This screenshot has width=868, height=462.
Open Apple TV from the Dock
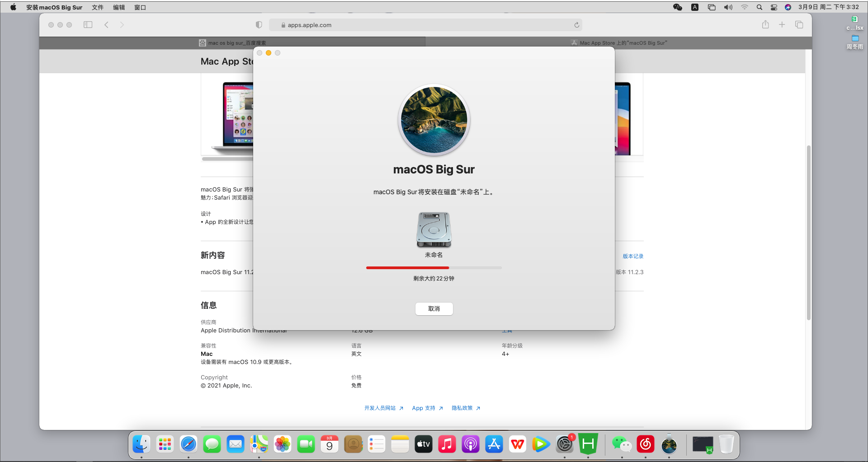(424, 444)
